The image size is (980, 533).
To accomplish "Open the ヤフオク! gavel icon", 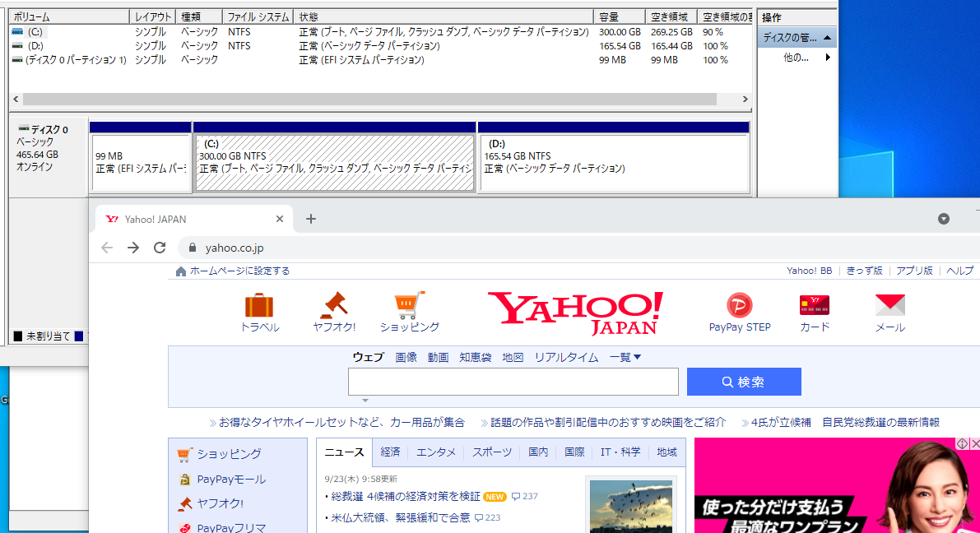I will (334, 305).
